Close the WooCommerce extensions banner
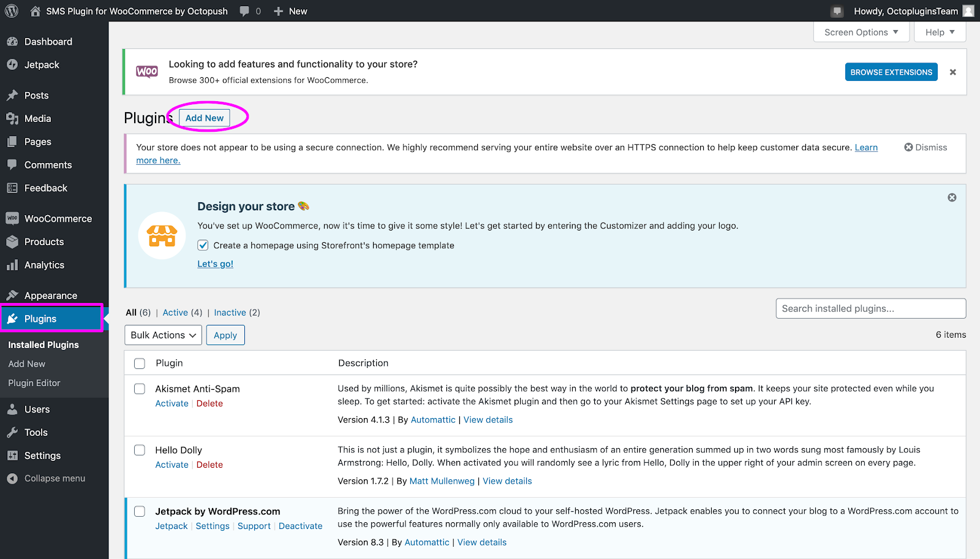The image size is (980, 559). (x=953, y=72)
